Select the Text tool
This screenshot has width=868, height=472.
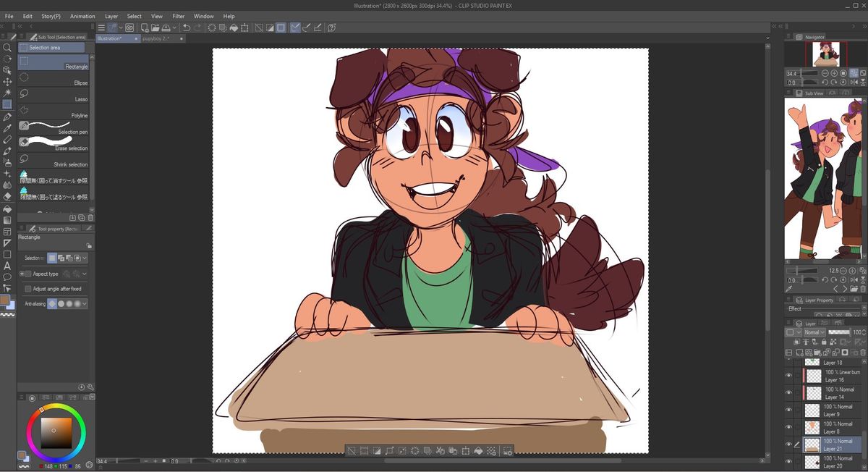click(7, 266)
